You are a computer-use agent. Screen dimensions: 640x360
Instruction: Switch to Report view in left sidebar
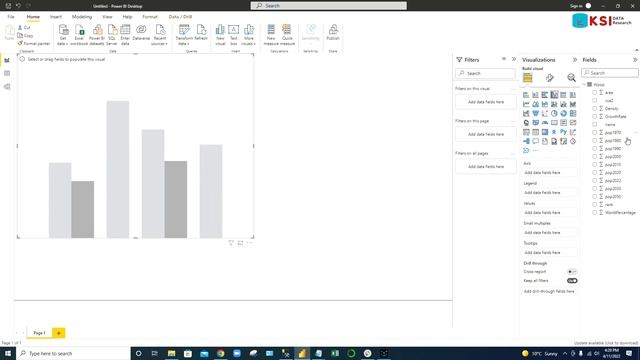7,60
